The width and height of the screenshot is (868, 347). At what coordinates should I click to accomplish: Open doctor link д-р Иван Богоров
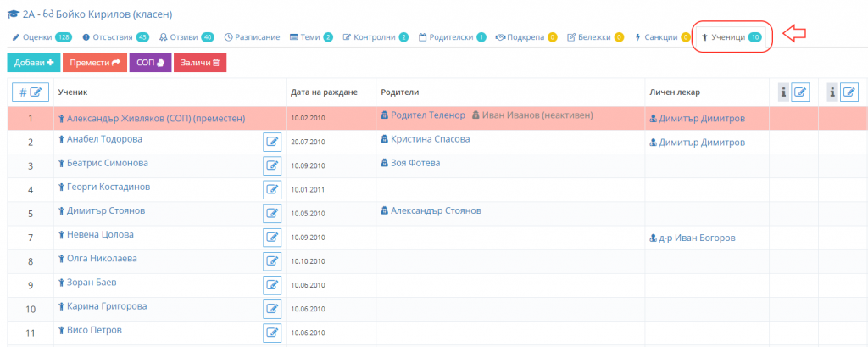click(692, 238)
